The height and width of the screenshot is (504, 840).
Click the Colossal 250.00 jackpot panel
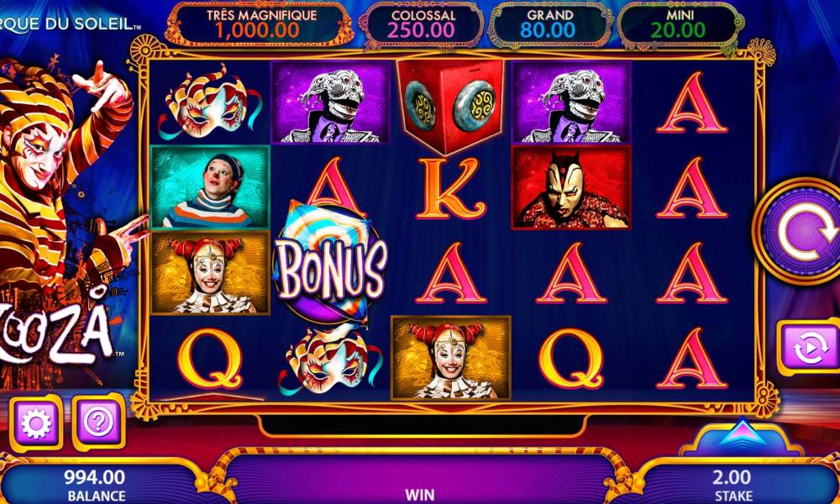(x=423, y=24)
